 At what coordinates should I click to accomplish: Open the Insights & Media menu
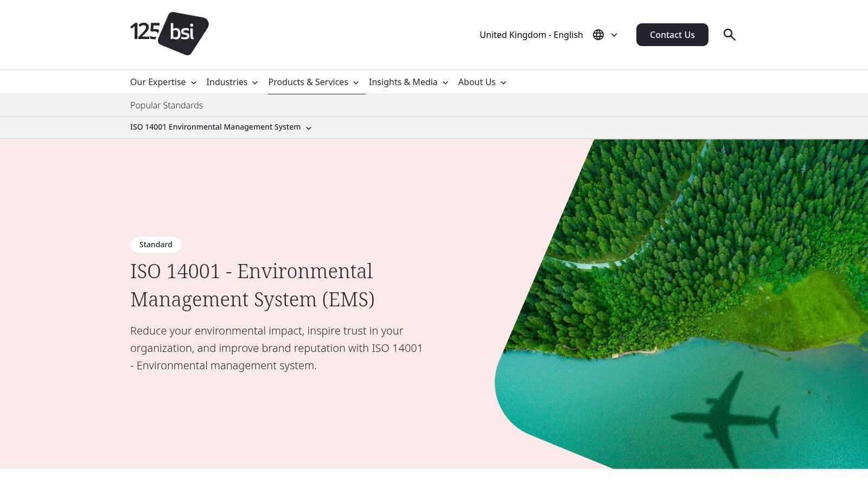click(403, 82)
